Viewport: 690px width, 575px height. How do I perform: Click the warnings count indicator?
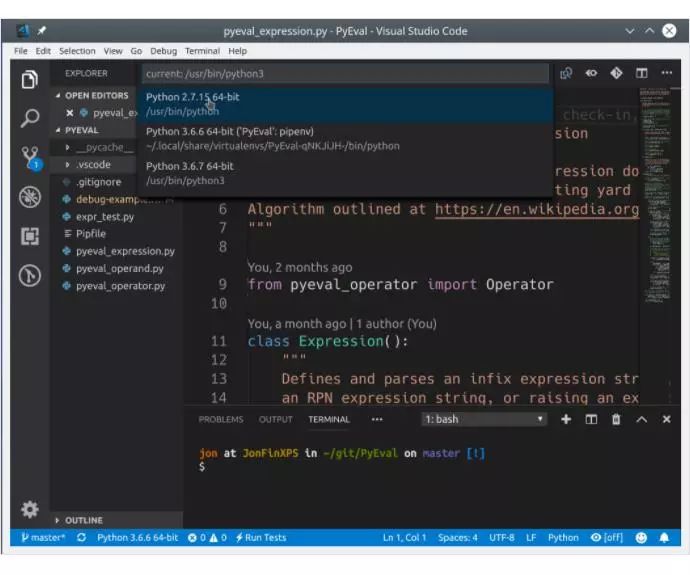coord(218,538)
